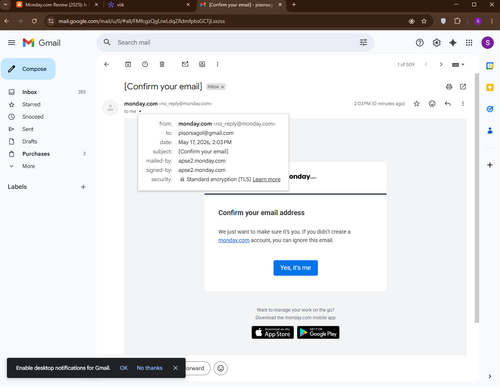The height and width of the screenshot is (387, 500).
Task: Expand More in the sidebar
Action: [47, 166]
